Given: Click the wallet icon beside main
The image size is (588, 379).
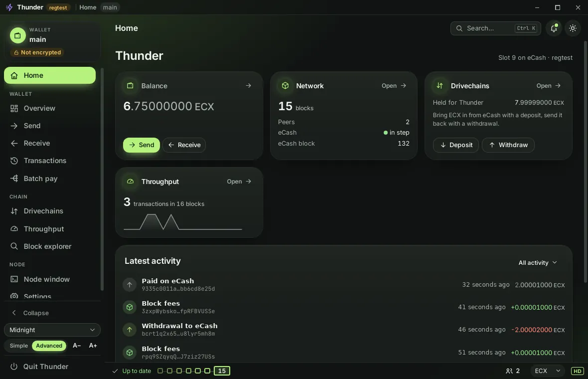Looking at the screenshot, I should coord(17,35).
